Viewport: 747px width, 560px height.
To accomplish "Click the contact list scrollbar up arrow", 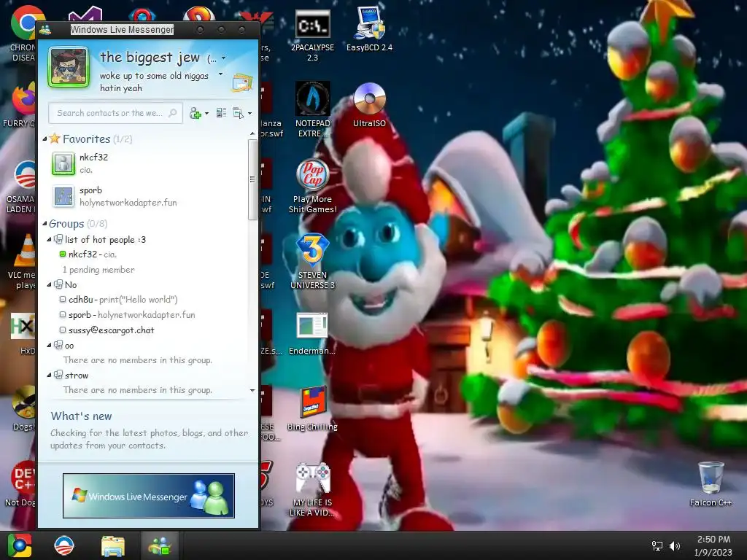I will [252, 135].
